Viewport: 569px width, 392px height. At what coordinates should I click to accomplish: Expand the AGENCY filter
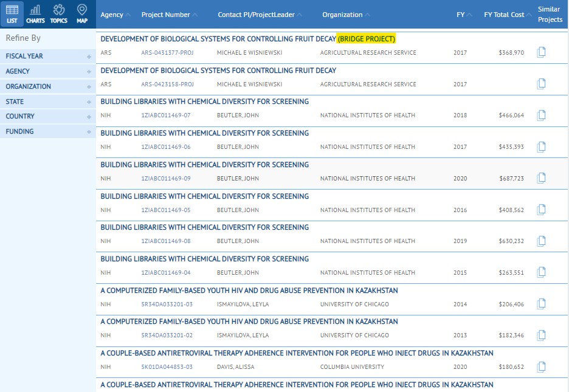click(48, 72)
